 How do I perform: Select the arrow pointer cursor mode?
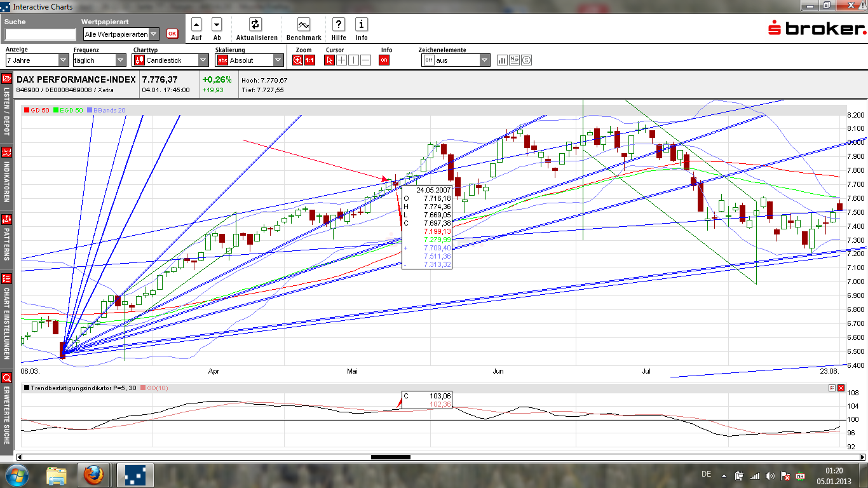[x=329, y=60]
